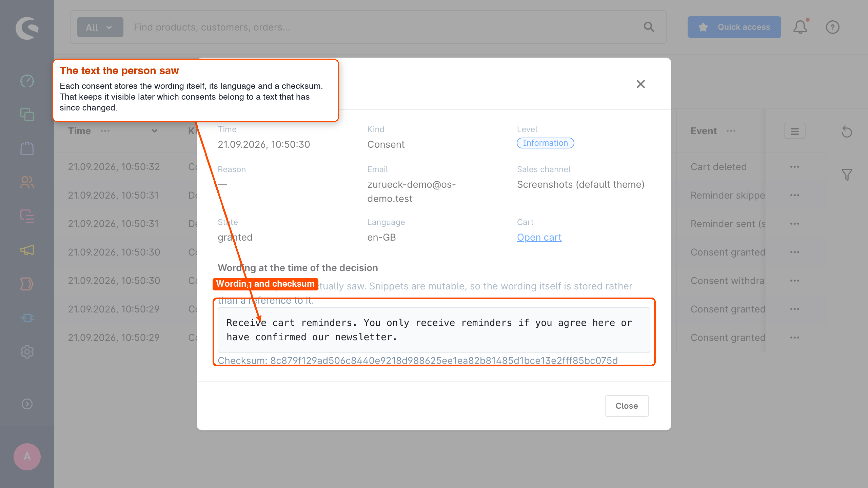Click the Quick access button
Screen dimensions: 868x488
click(x=734, y=27)
